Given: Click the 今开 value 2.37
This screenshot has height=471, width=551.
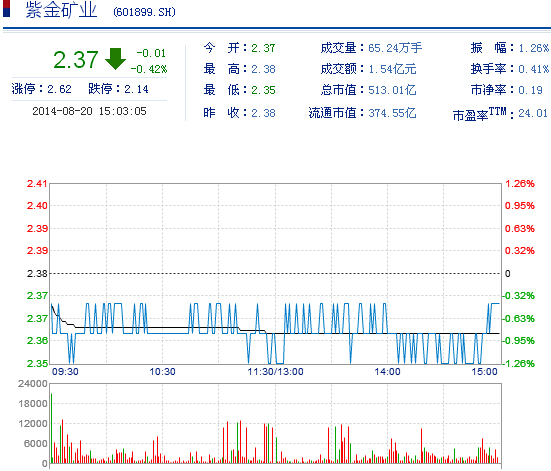Looking at the screenshot, I should click(263, 48).
